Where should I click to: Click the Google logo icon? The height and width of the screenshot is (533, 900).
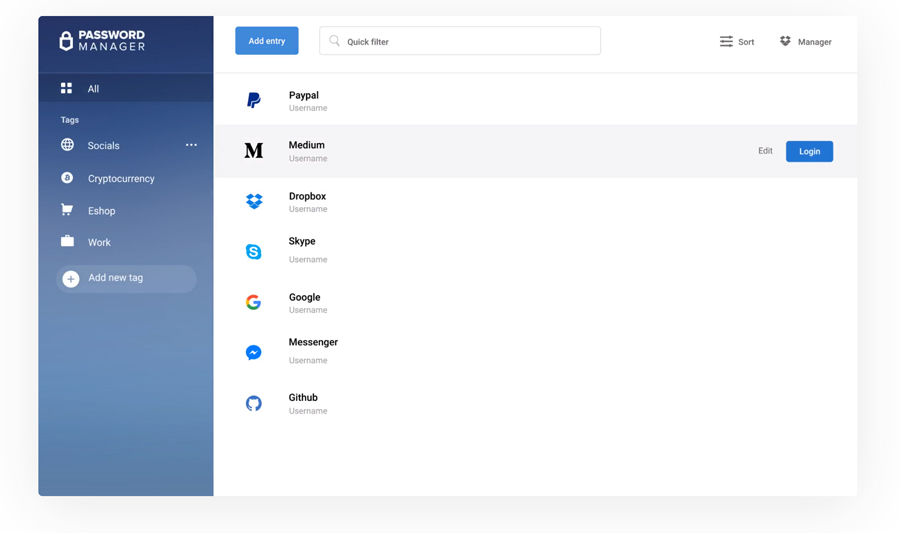click(x=254, y=302)
